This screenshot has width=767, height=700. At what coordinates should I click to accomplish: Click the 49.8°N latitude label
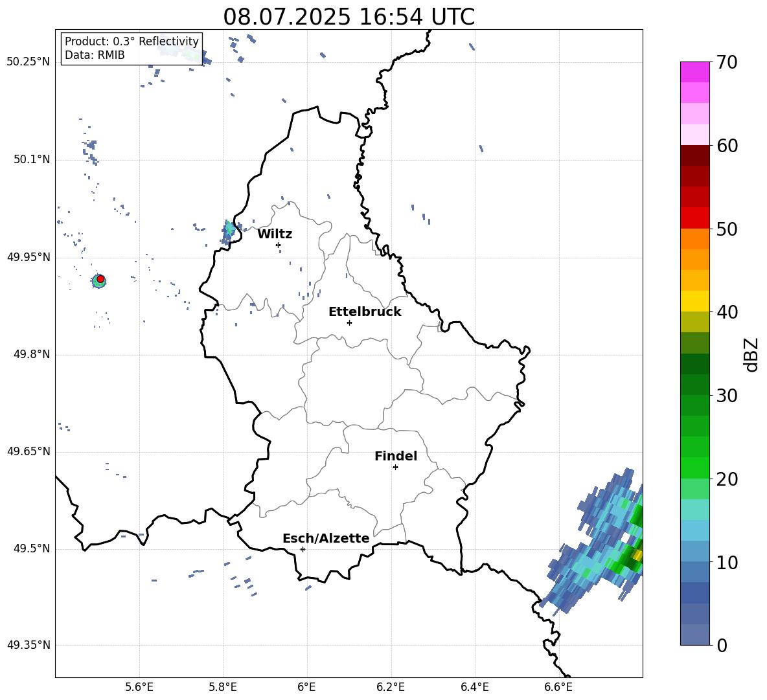click(x=32, y=354)
